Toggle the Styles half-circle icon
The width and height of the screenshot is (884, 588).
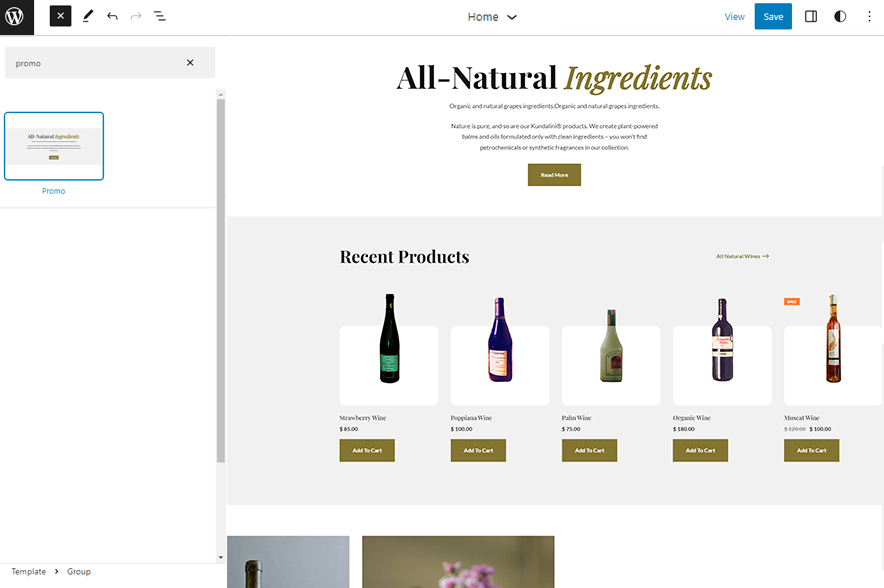pyautogui.click(x=840, y=17)
